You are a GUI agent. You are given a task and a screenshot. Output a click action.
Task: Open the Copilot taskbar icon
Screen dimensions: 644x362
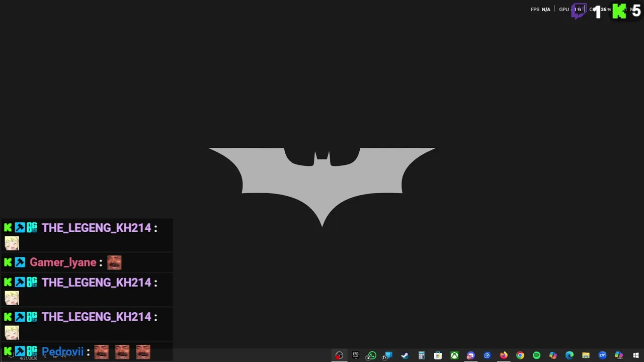coord(553,355)
